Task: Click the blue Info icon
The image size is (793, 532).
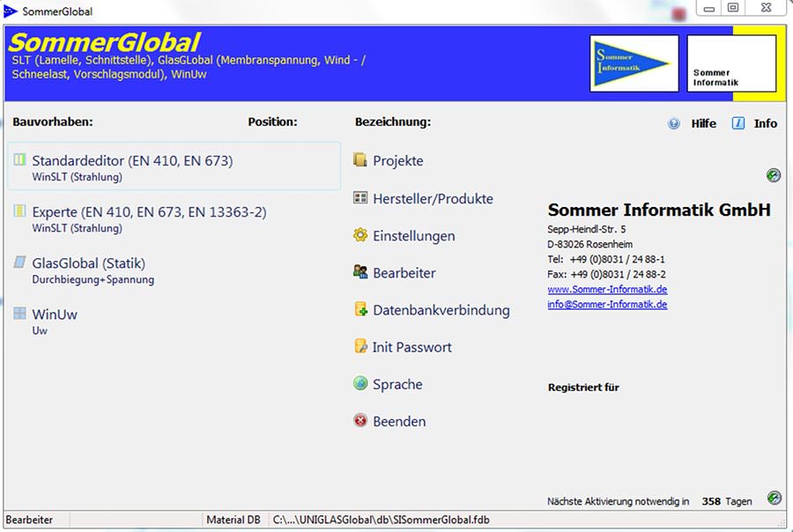Action: [x=737, y=123]
